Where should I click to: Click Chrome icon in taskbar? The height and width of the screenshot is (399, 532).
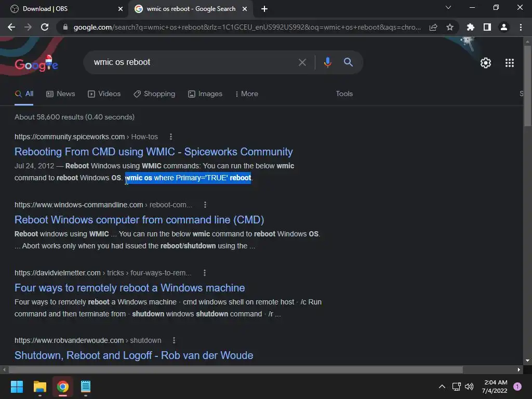point(63,387)
